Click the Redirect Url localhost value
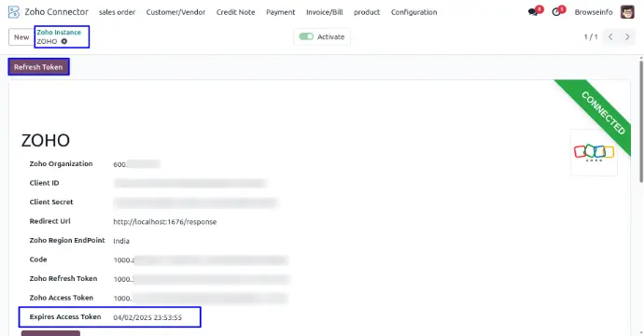644x336 pixels. 164,222
